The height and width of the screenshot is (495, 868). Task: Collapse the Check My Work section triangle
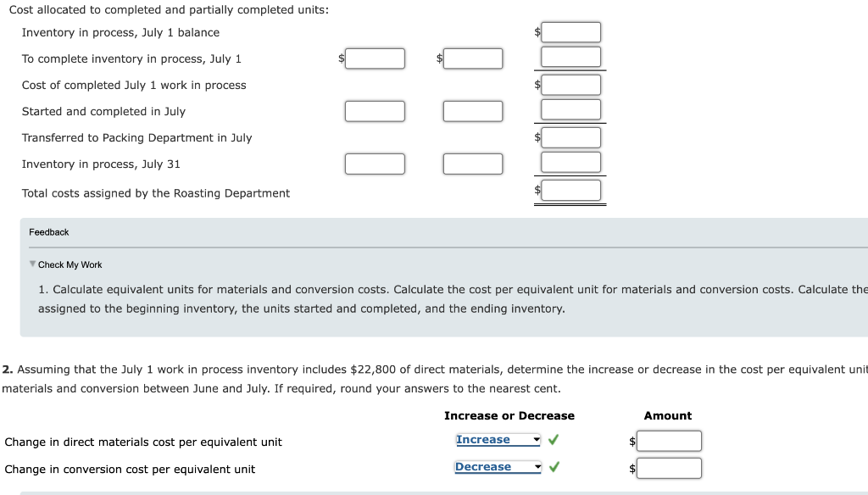(33, 264)
